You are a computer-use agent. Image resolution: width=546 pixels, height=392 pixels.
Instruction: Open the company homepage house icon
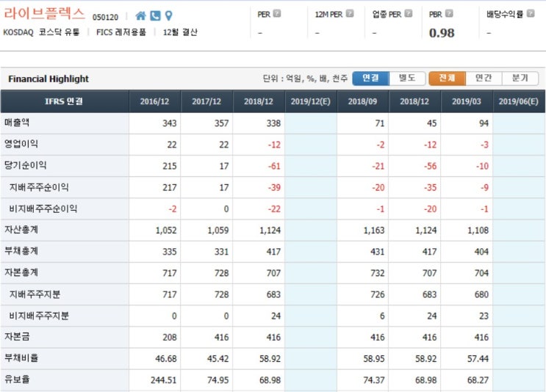[140, 15]
